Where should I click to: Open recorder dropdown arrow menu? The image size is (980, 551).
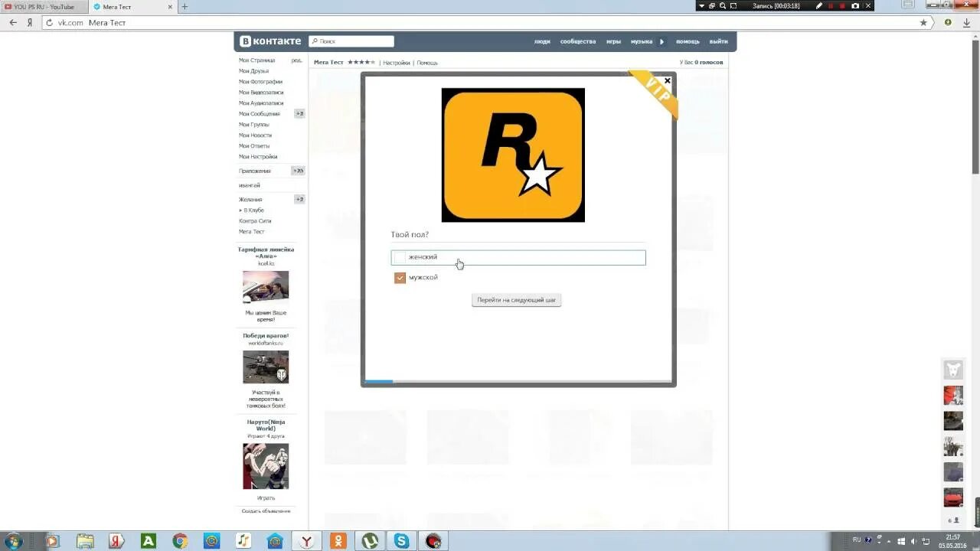(x=701, y=5)
